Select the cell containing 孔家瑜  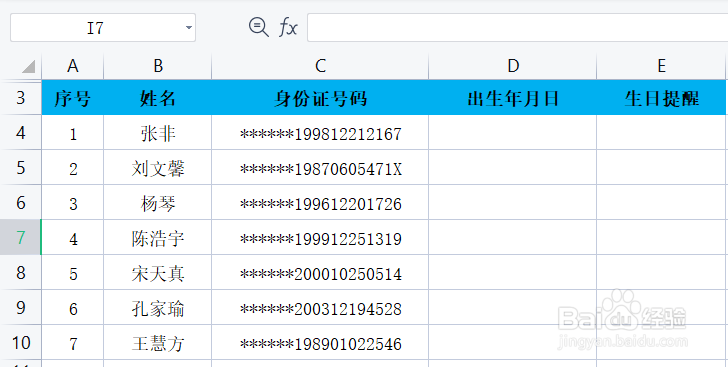coord(158,308)
